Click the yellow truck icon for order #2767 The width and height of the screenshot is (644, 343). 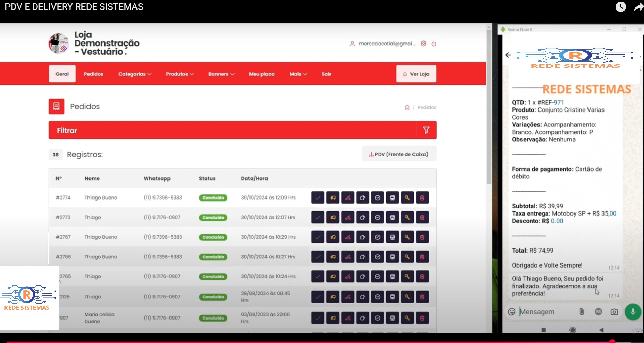pyautogui.click(x=333, y=237)
